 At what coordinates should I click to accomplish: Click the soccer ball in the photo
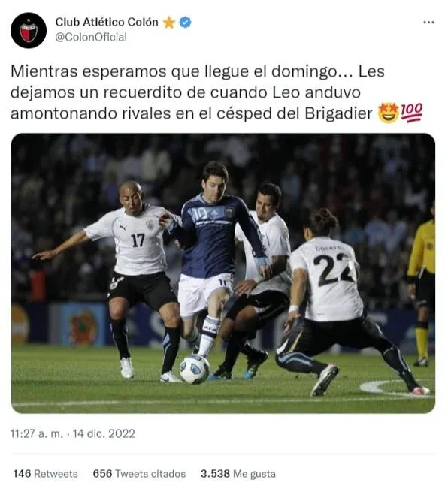click(195, 369)
